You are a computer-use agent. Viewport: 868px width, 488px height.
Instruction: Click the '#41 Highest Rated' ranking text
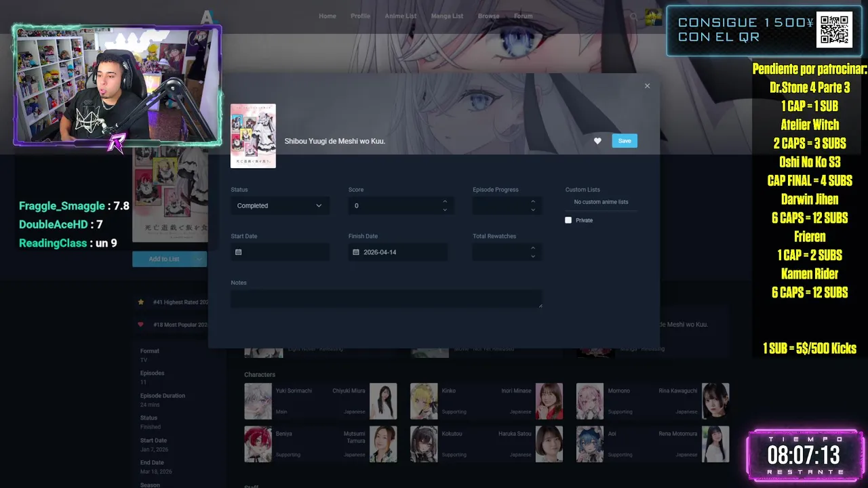point(180,302)
